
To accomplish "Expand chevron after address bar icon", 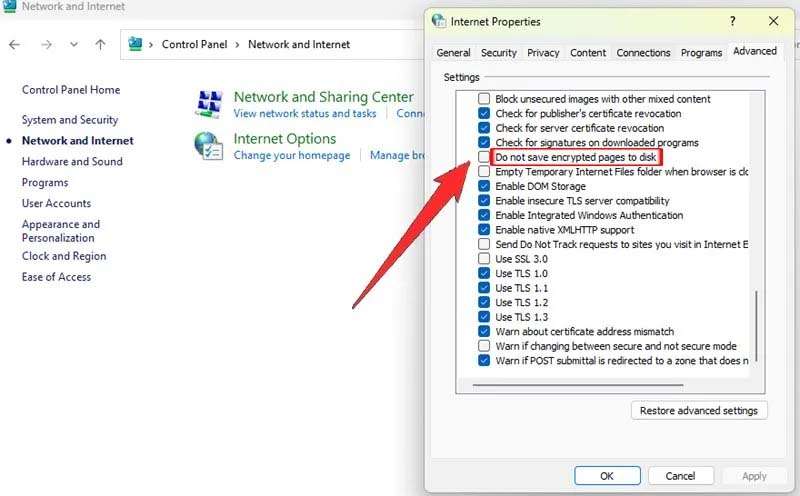I will coord(151,45).
